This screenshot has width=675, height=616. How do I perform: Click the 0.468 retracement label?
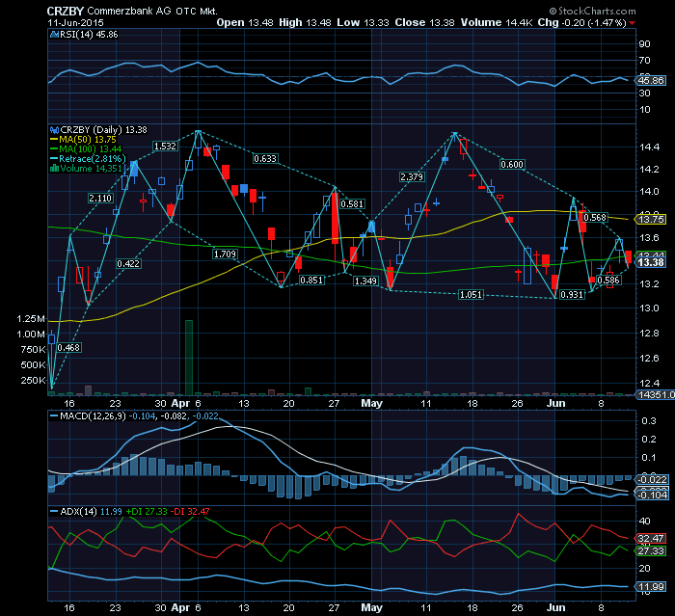click(68, 347)
